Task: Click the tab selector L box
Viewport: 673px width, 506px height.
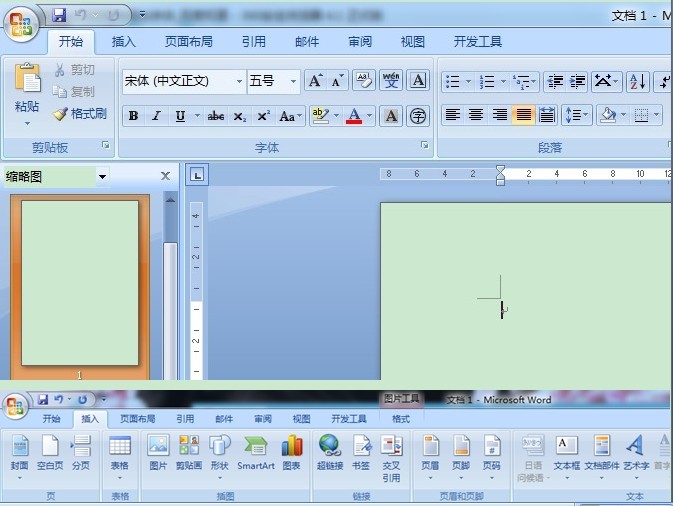Action: point(197,175)
